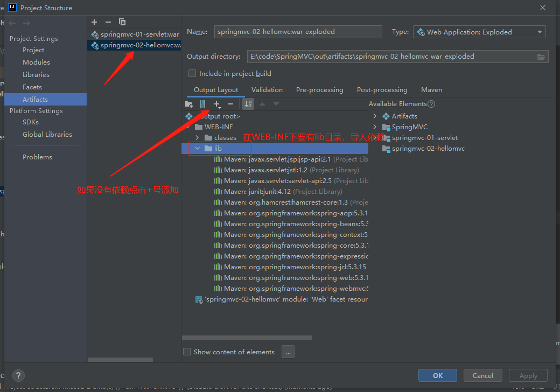Toggle sort elements by names and types
The width and height of the screenshot is (560, 392).
(x=248, y=104)
